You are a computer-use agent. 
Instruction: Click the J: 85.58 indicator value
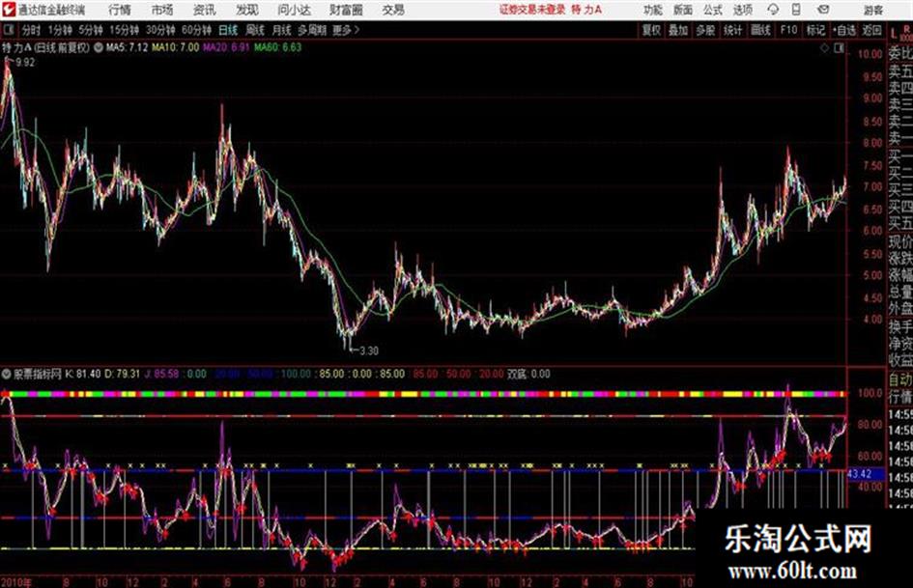point(161,374)
